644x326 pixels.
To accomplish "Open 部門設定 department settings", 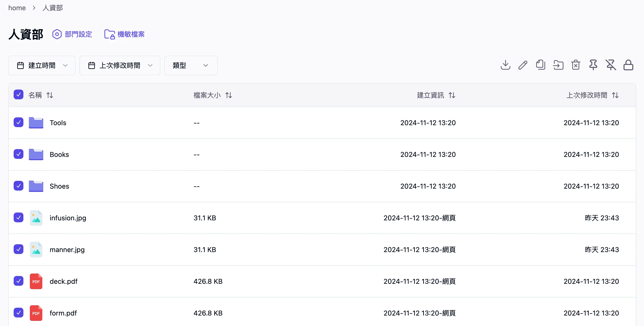I will [x=72, y=34].
